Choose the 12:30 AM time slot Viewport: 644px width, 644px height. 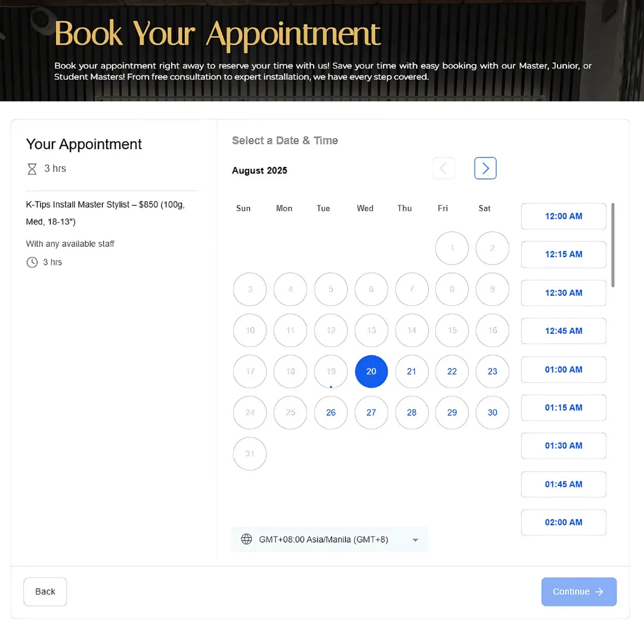[563, 293]
